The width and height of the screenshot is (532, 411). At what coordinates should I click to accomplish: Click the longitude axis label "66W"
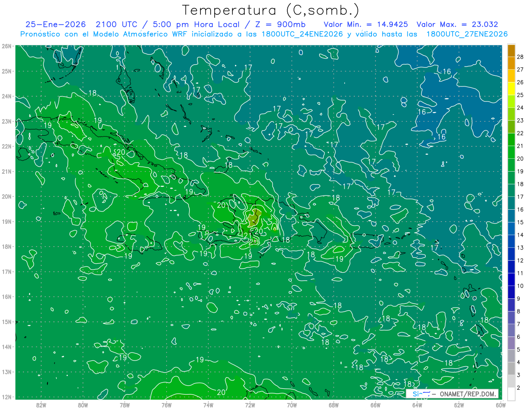tap(376, 405)
